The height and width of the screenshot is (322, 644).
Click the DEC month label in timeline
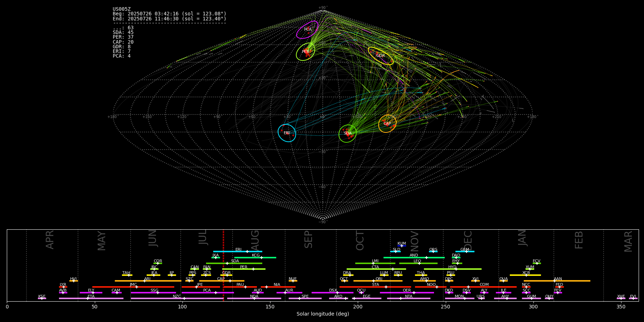[x=468, y=240]
